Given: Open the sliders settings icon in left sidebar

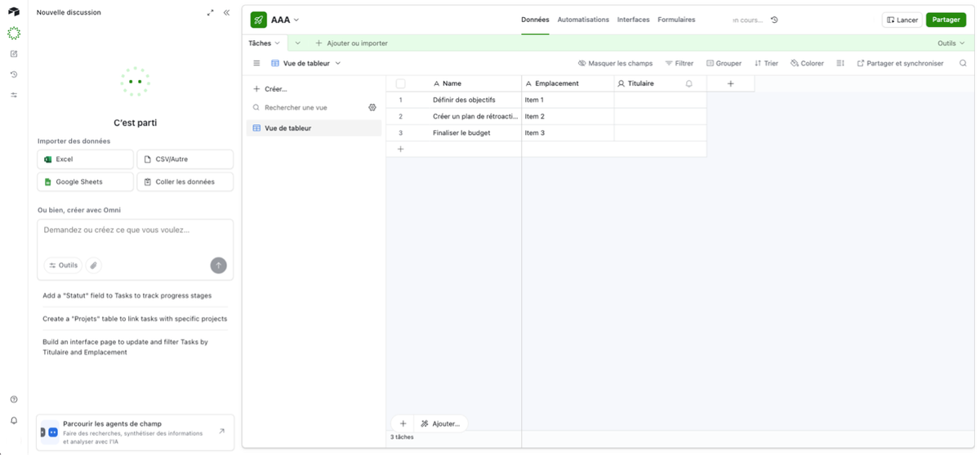Looking at the screenshot, I should (14, 95).
